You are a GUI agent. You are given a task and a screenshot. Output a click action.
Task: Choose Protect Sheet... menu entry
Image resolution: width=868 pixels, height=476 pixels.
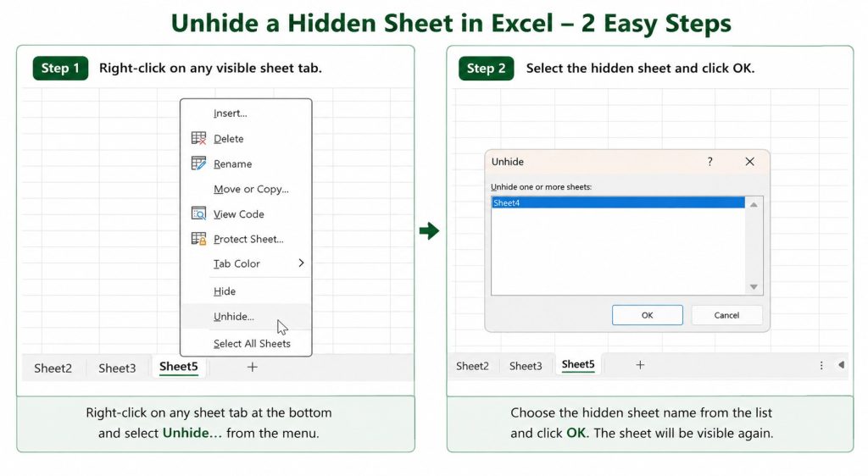tap(247, 239)
